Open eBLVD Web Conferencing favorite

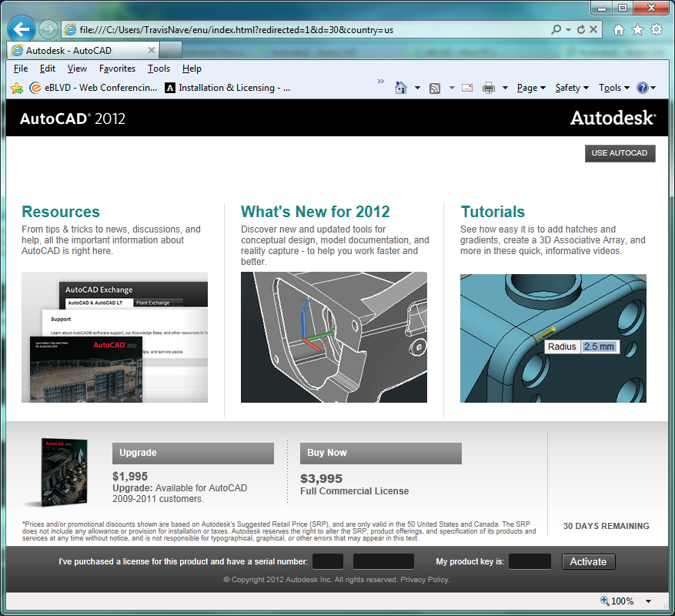tap(93, 88)
